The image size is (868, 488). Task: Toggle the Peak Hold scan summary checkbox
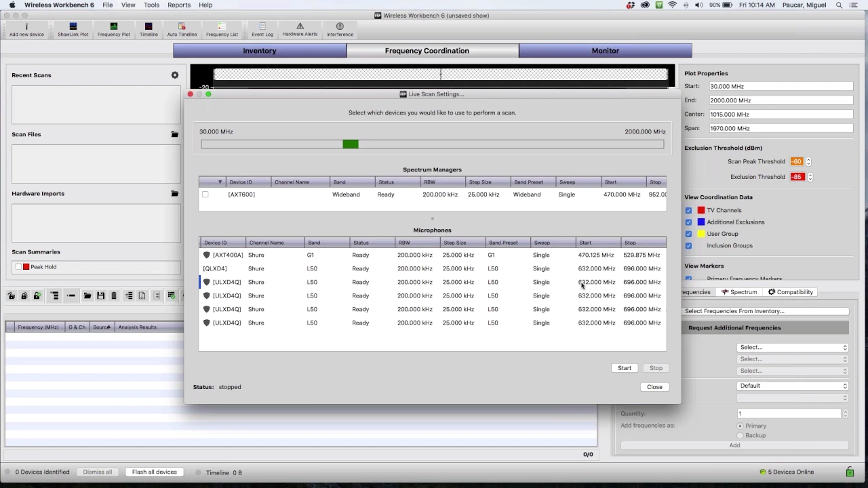coord(18,267)
